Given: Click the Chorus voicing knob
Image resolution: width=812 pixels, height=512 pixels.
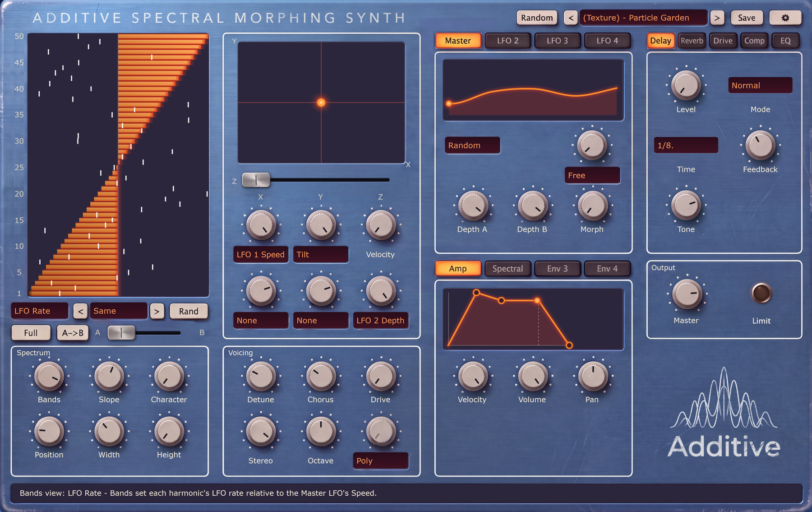Looking at the screenshot, I should (x=321, y=376).
